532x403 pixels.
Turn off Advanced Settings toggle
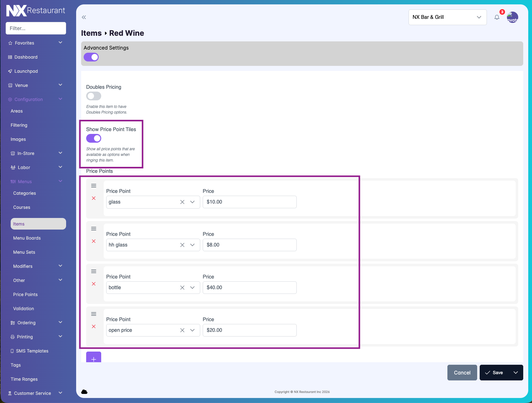(x=91, y=57)
